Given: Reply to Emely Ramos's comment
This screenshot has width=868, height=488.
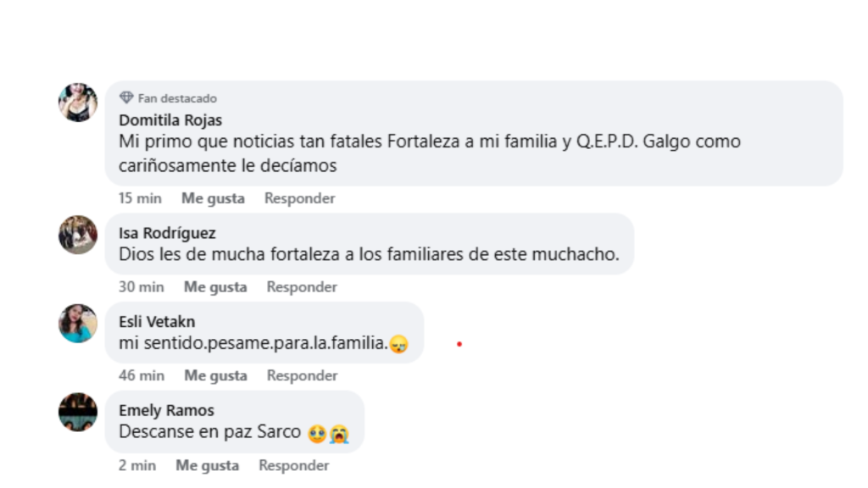Looking at the screenshot, I should (293, 464).
